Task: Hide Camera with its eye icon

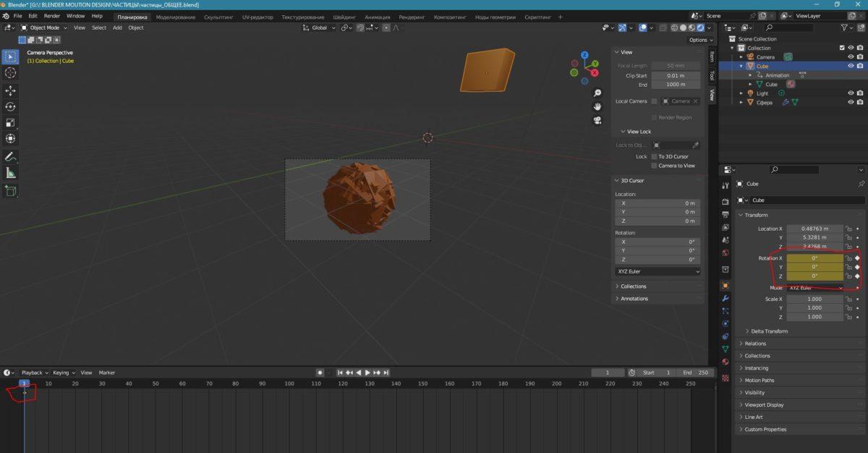Action: (x=851, y=57)
